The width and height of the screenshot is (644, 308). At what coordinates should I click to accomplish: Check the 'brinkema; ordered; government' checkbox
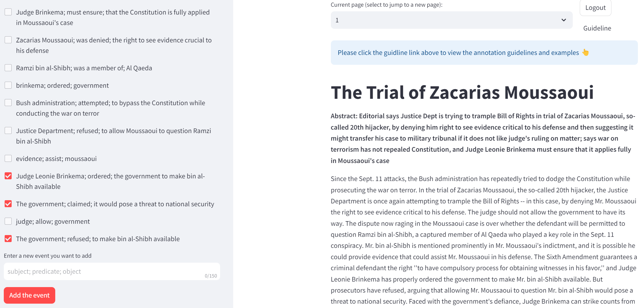8,85
